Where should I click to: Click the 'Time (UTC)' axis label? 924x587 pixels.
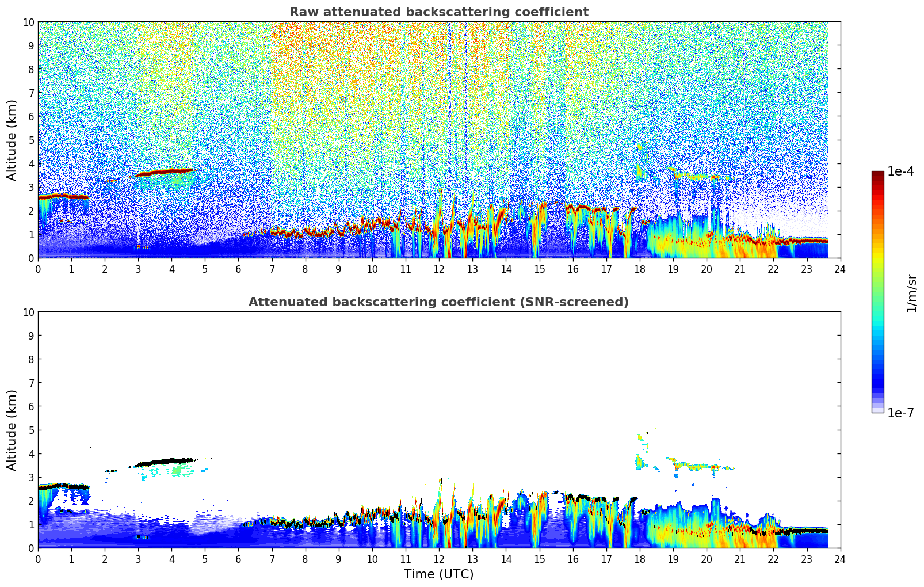(438, 574)
